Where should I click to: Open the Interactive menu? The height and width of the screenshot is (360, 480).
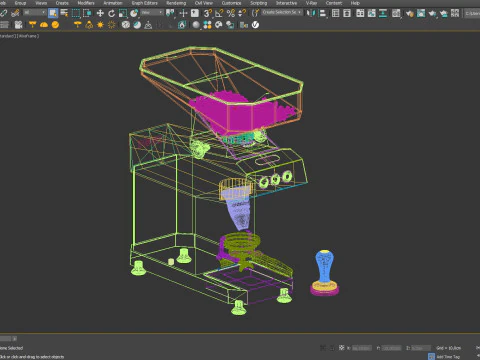point(286,3)
